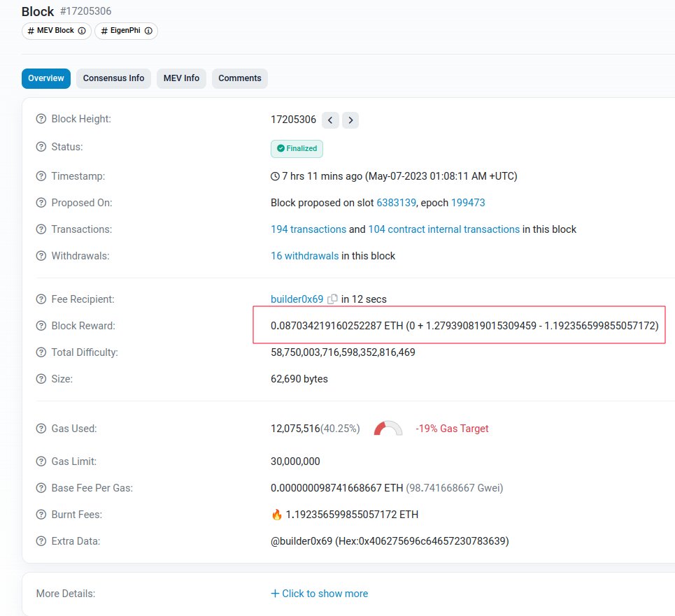Click the gas target gauge indicator

(388, 428)
